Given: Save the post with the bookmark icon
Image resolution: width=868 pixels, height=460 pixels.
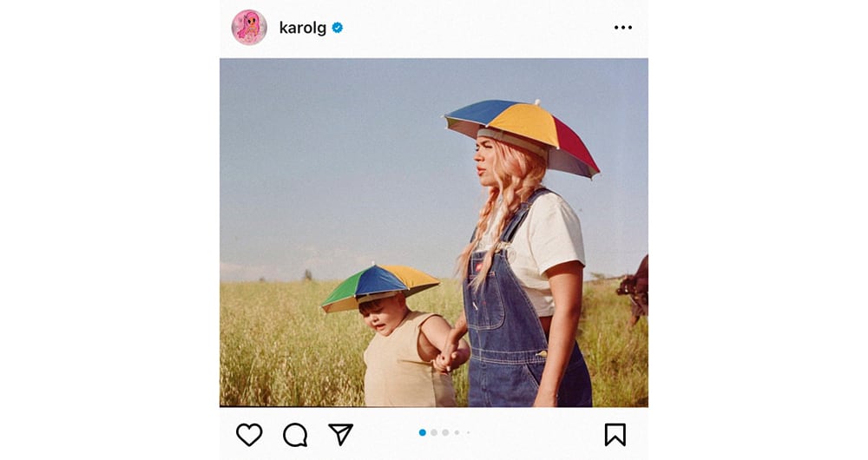Looking at the screenshot, I should 615,435.
